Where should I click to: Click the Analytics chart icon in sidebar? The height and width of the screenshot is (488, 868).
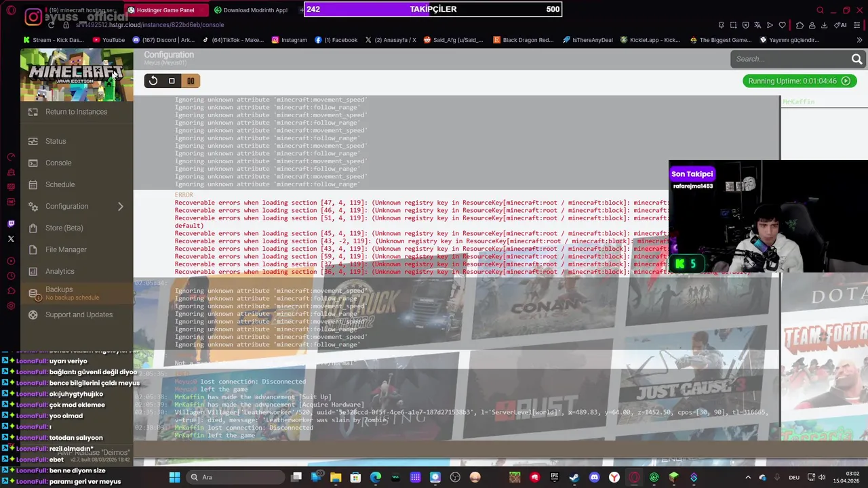33,271
